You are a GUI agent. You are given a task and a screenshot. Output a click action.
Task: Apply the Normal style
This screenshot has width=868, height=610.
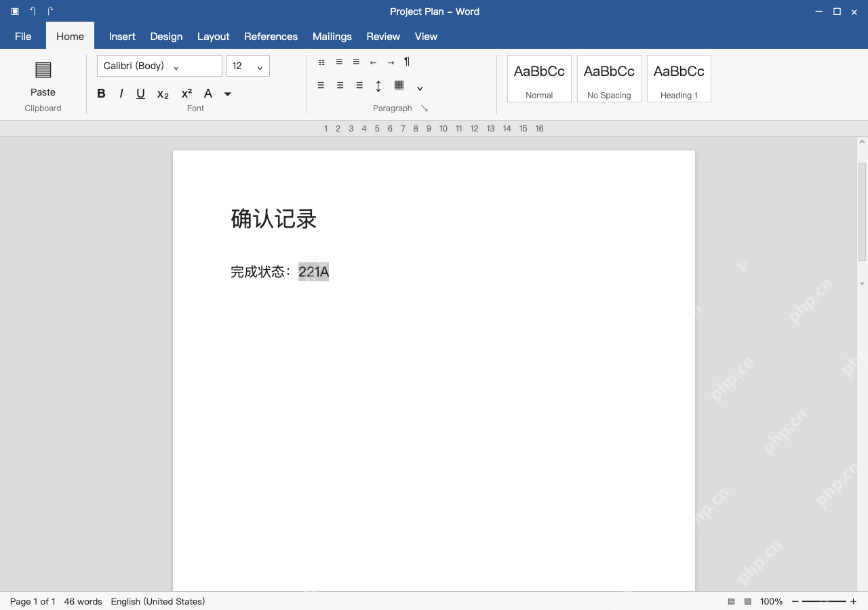[539, 79]
